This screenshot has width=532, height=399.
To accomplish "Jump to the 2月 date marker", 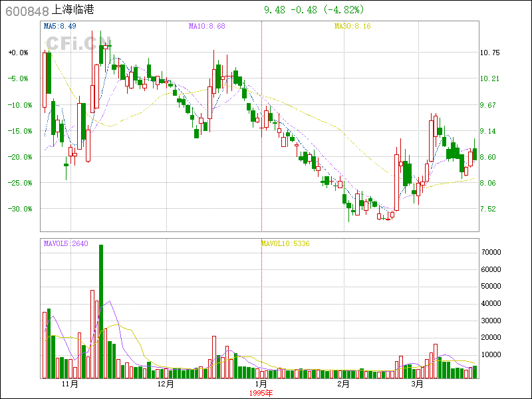I will [x=344, y=384].
